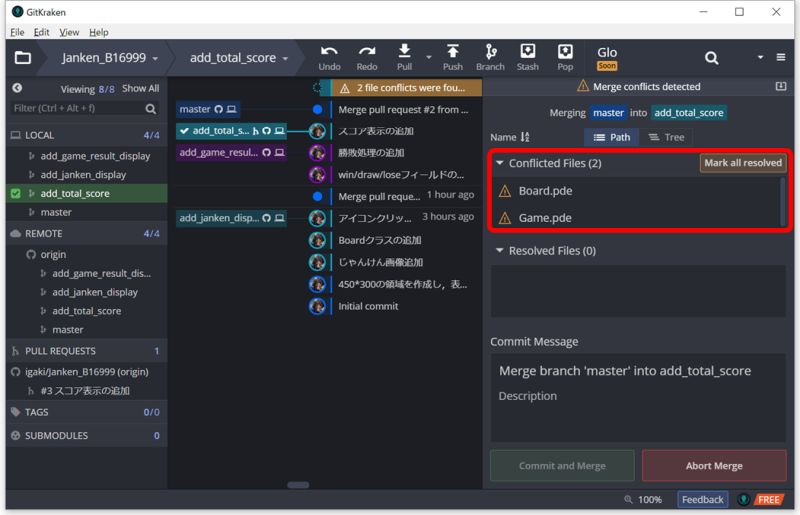
Task: Select pull request #3 スコア表示の追加
Action: (x=87, y=390)
